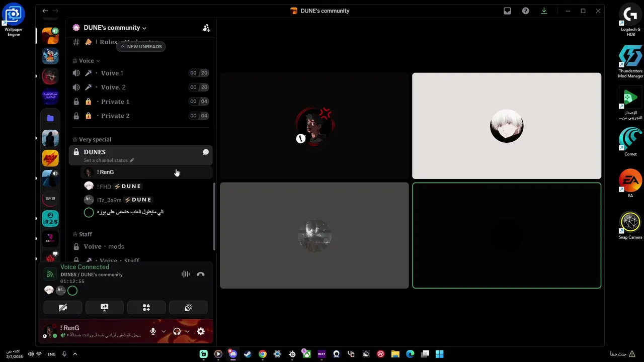644x362 pixels.
Task: Open taskbar clock showing 2/7/2026
Action: pos(15,354)
